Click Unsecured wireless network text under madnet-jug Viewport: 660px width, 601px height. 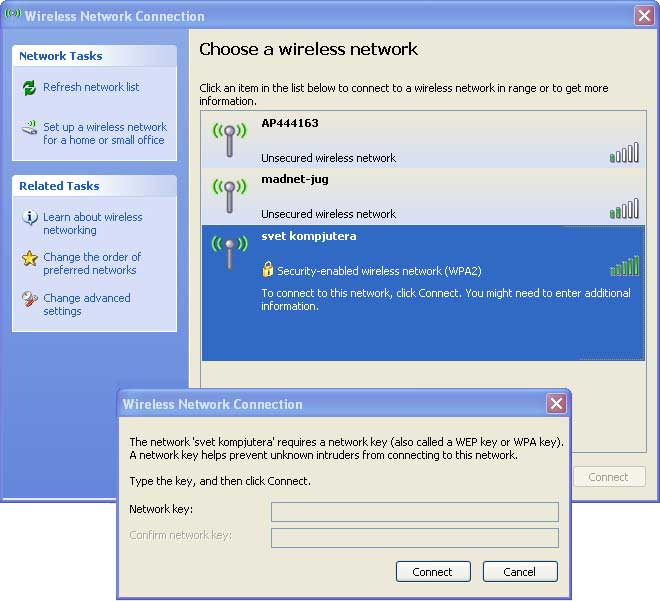pos(328,214)
